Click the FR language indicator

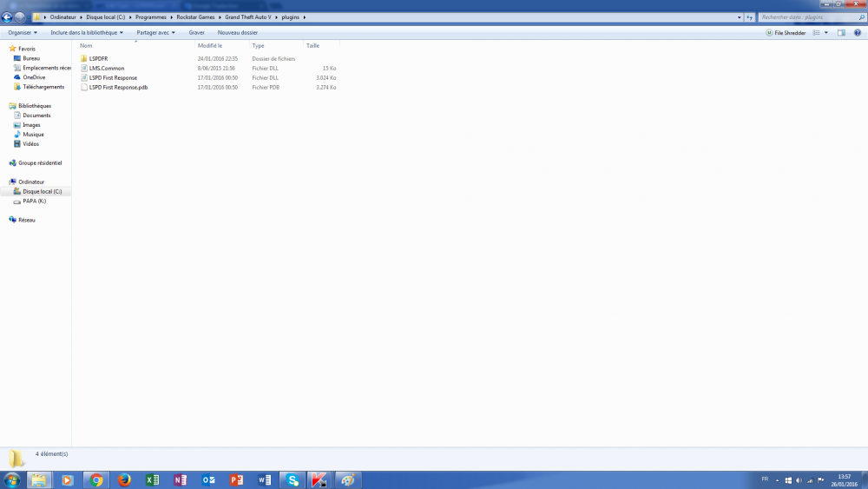(765, 479)
